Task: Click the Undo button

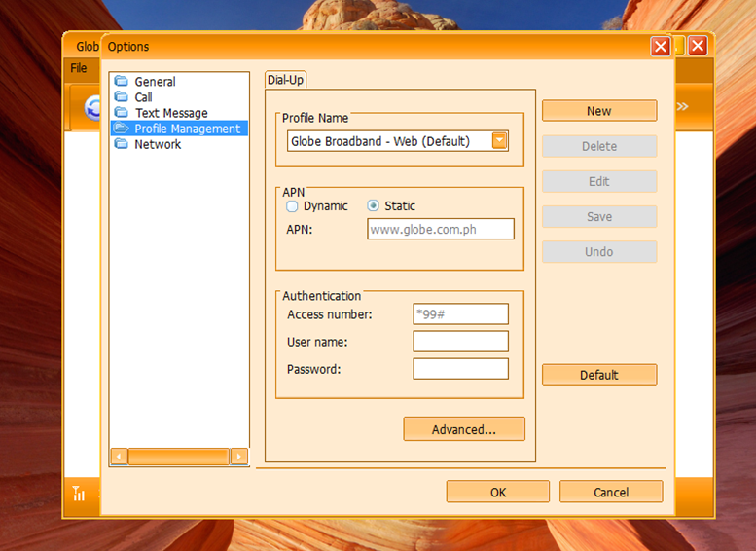Action: [599, 252]
